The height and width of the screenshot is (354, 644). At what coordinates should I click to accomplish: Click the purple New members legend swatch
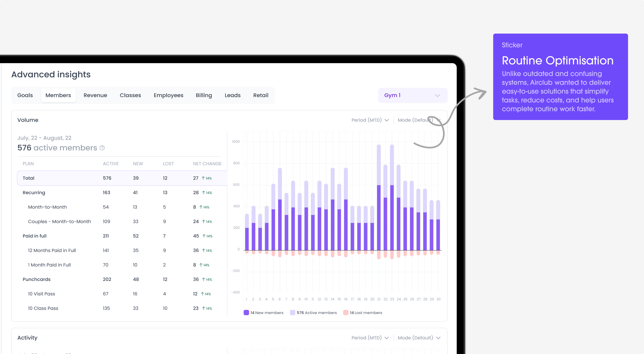click(246, 313)
